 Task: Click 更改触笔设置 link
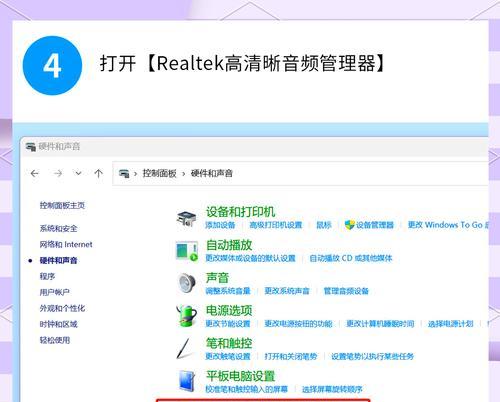(228, 356)
